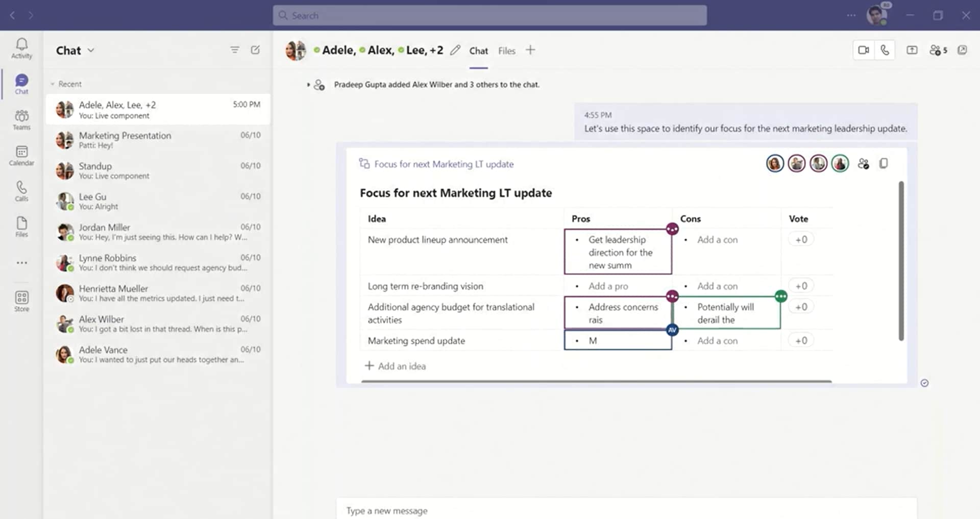Filter the chat list
This screenshot has width=980, height=519.
pos(235,50)
